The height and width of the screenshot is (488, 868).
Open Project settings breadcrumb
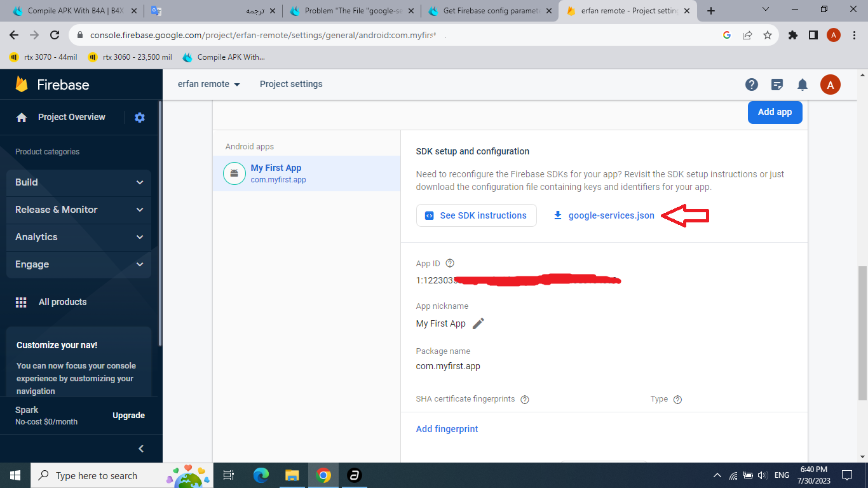(291, 84)
